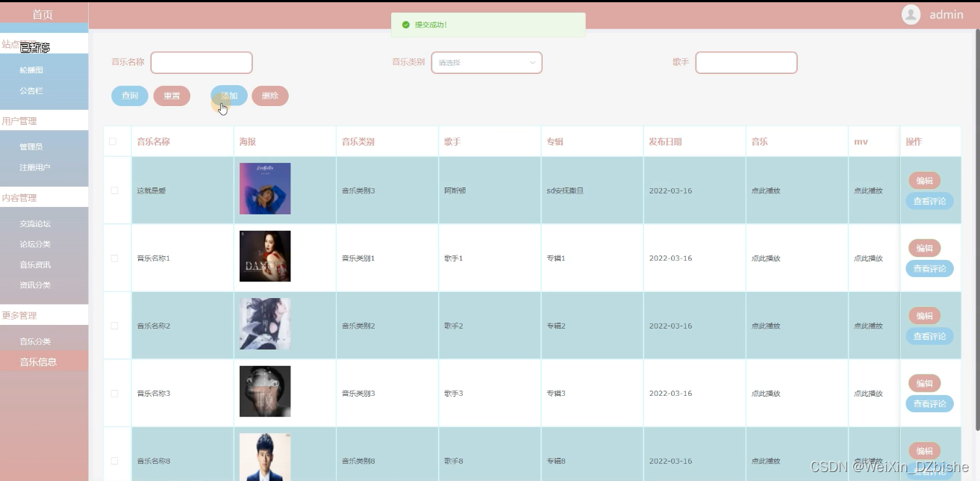The width and height of the screenshot is (980, 481).
Task: Play music link in 音乐名称1 row
Action: coord(766,258)
